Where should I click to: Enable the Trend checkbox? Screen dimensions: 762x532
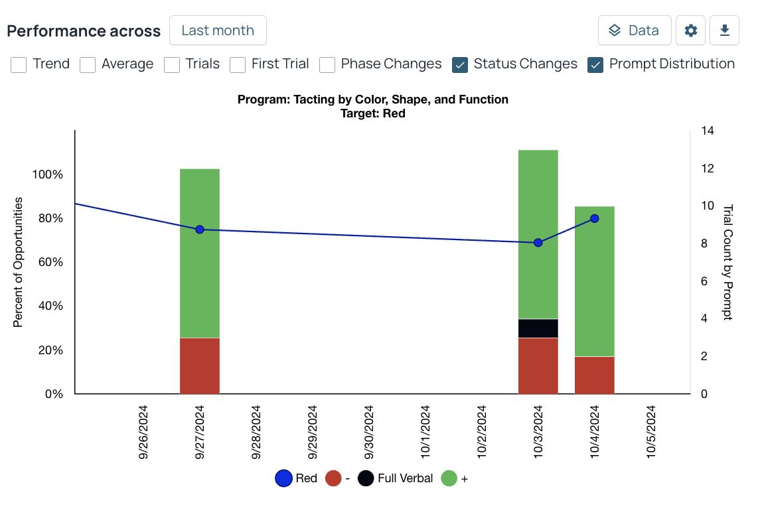point(19,64)
